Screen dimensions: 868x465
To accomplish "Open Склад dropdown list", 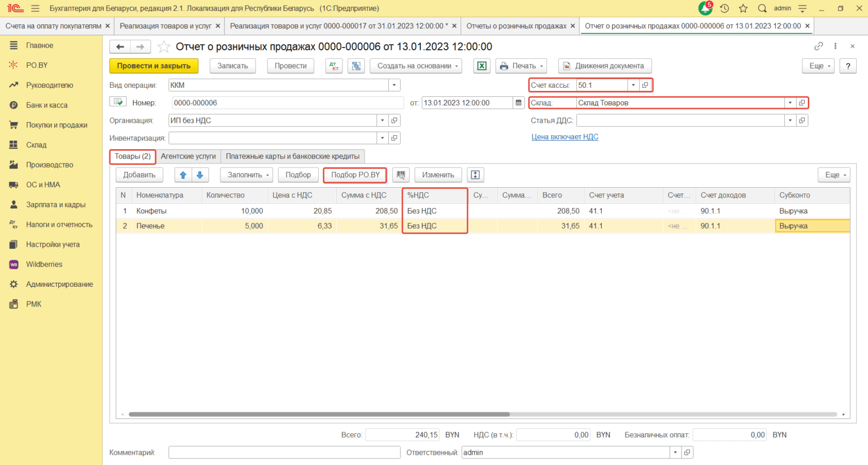I will pos(789,103).
